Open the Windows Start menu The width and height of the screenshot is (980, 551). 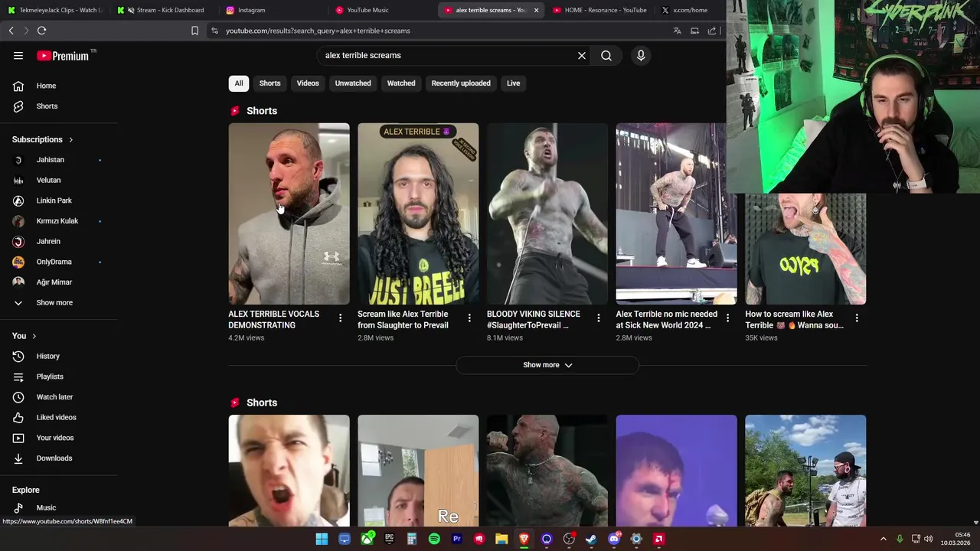[x=322, y=539]
